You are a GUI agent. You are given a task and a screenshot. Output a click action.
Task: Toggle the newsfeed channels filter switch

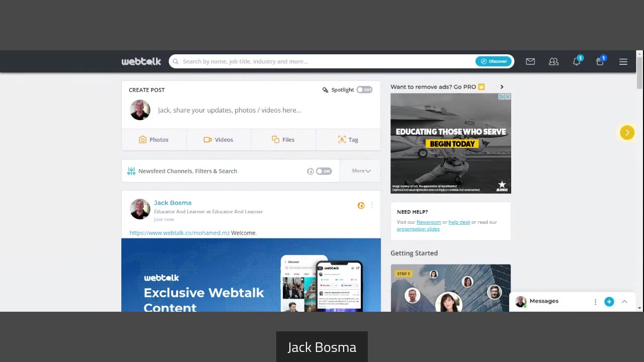click(x=324, y=171)
